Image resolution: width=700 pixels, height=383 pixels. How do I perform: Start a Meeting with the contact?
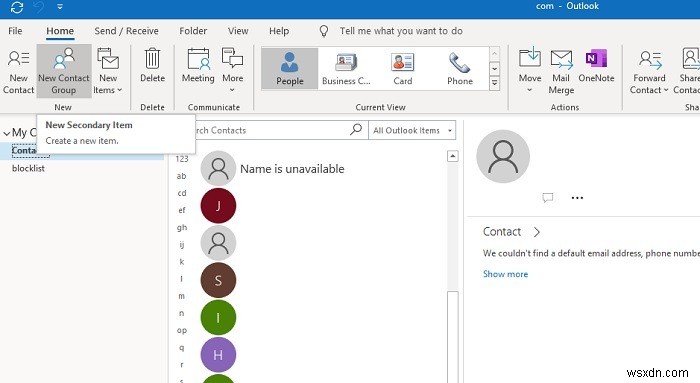click(x=198, y=66)
